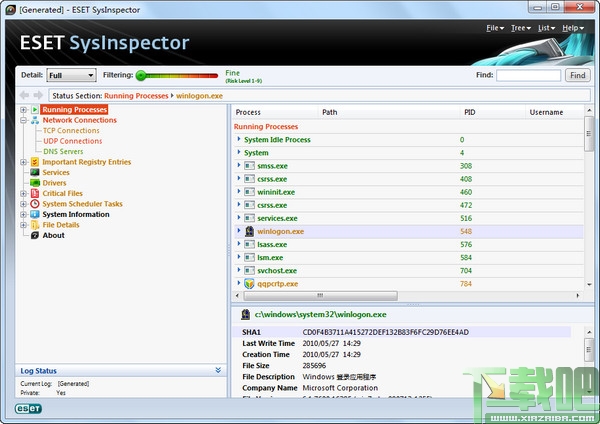This screenshot has height=424, width=600.
Task: Click the Filtering risk level slider handle
Action: click(x=141, y=76)
